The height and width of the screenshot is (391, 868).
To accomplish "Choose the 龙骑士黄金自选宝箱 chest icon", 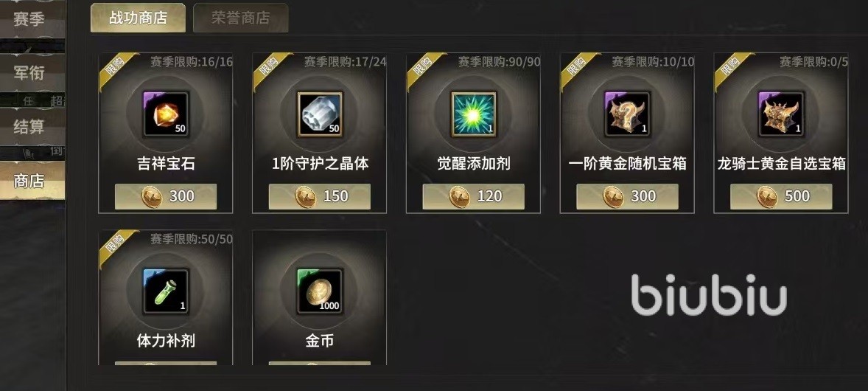I will point(781,114).
